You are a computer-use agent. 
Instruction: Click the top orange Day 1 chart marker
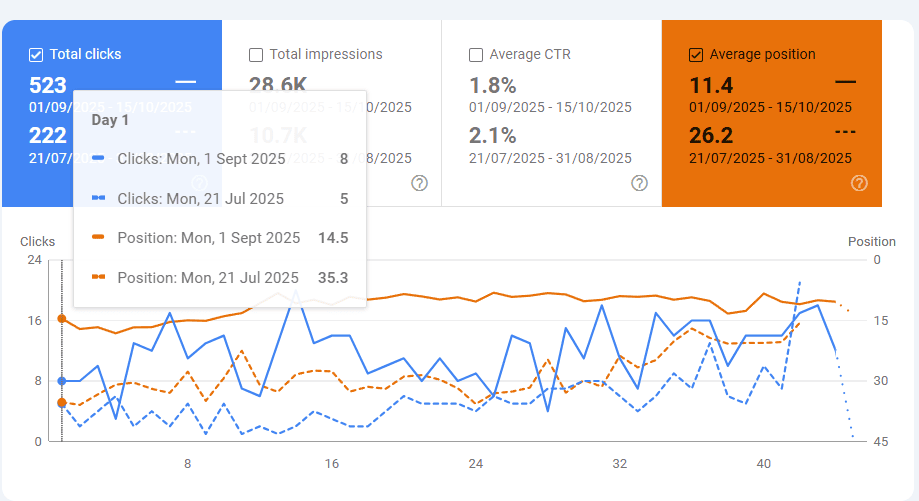tap(62, 319)
